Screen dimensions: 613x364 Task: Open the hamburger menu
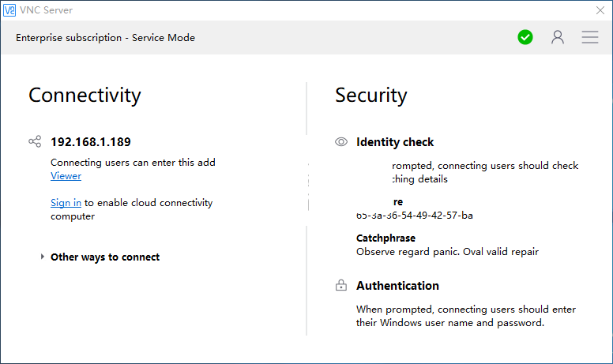point(590,37)
